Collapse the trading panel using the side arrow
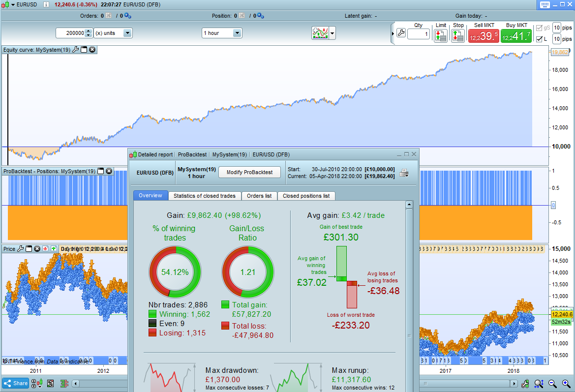The image size is (575, 392). (x=393, y=33)
